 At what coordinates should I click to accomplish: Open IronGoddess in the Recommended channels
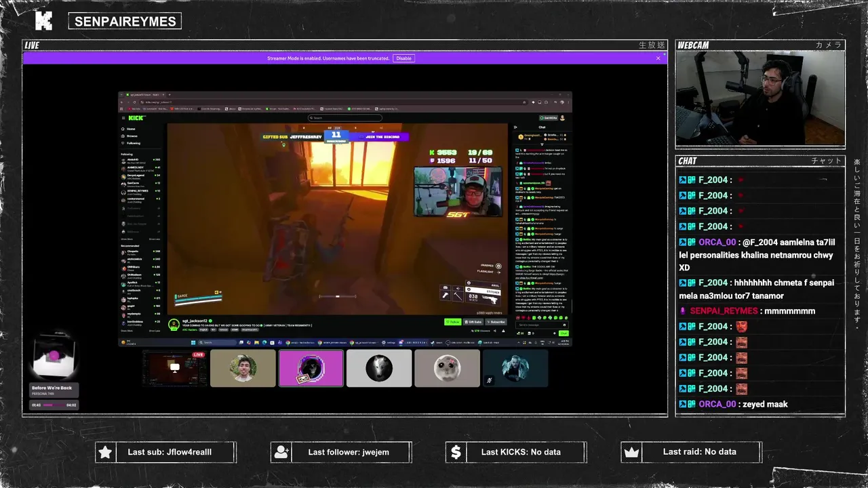(140, 323)
